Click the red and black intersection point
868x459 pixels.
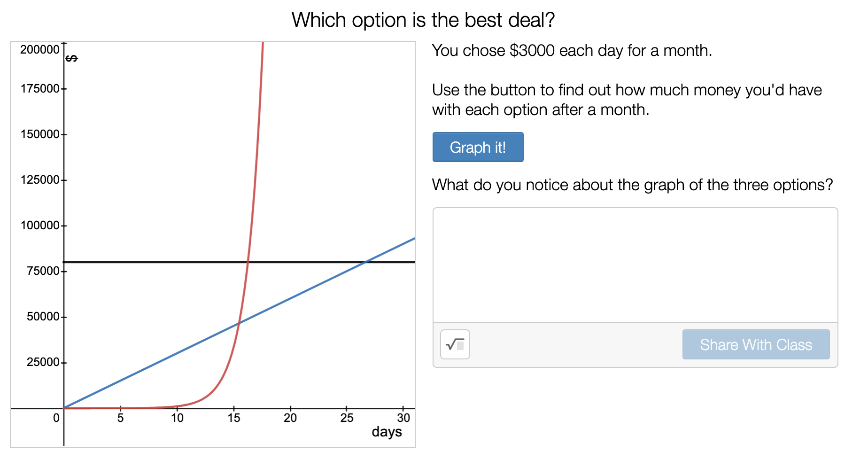click(x=248, y=262)
